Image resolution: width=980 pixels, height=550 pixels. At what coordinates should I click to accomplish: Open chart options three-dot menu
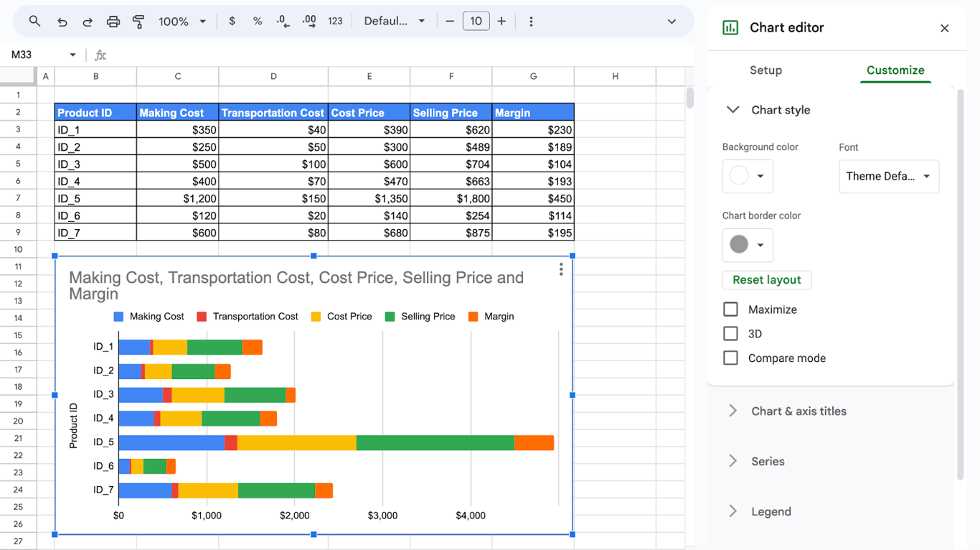(x=561, y=269)
